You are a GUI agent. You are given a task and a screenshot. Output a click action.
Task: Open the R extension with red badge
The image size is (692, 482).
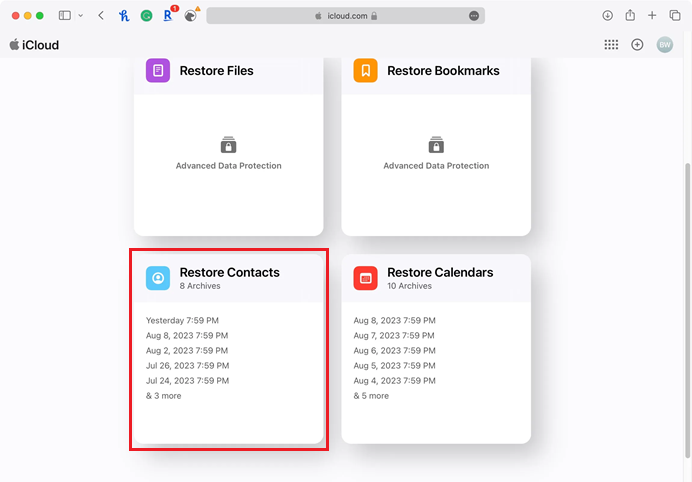coord(169,15)
